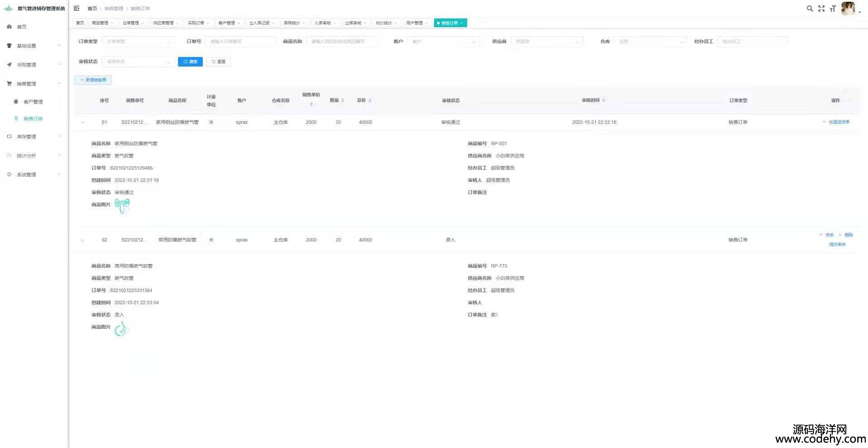This screenshot has height=448, width=868.
Task: Collapse the expanded row 62
Action: pyautogui.click(x=83, y=240)
